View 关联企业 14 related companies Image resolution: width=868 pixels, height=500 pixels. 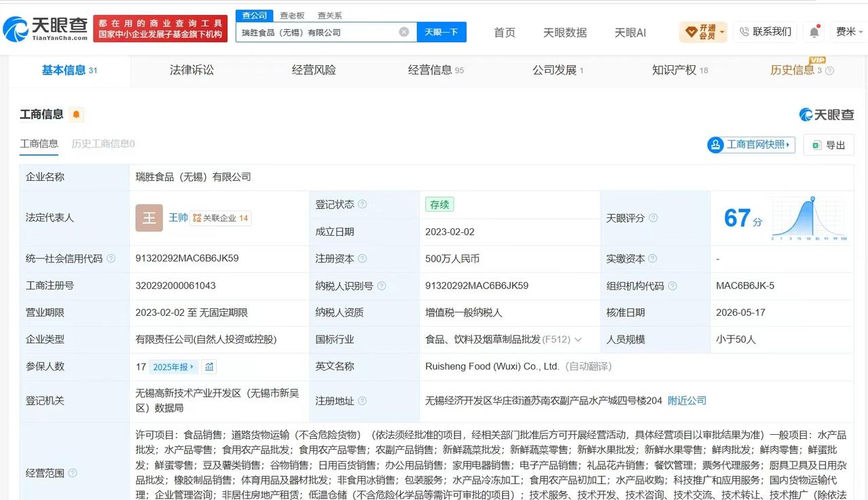tap(221, 218)
